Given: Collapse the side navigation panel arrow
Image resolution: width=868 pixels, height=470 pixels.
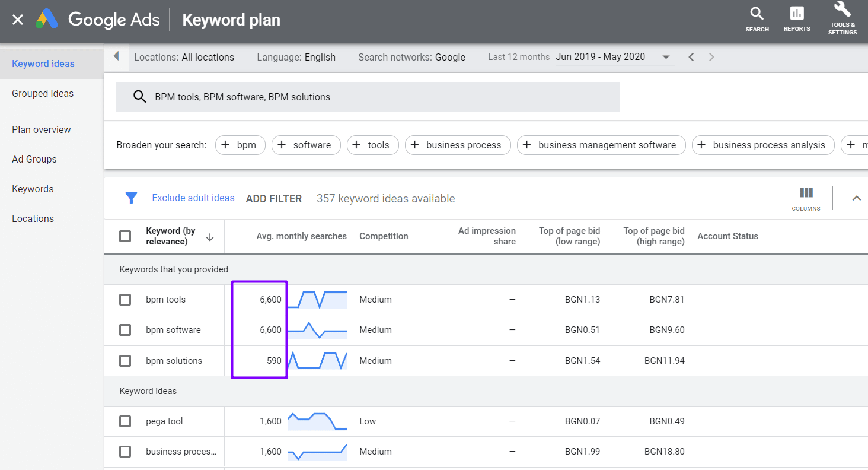Looking at the screenshot, I should click(x=116, y=56).
